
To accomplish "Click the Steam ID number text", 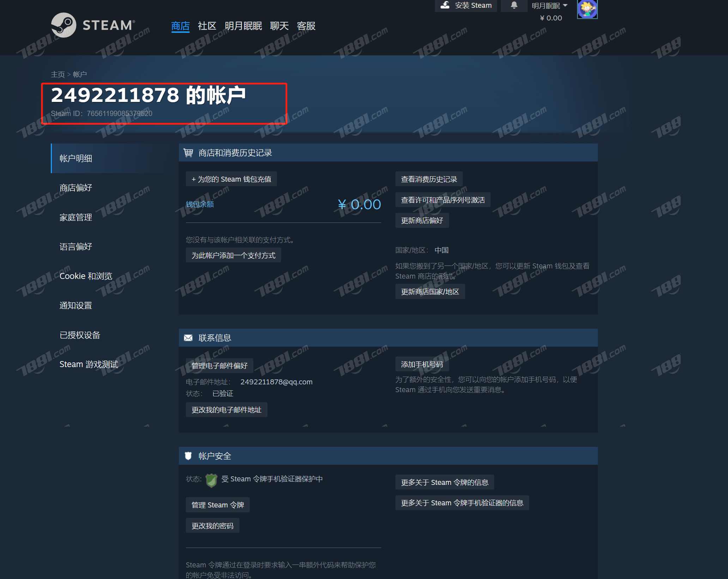I will (120, 114).
